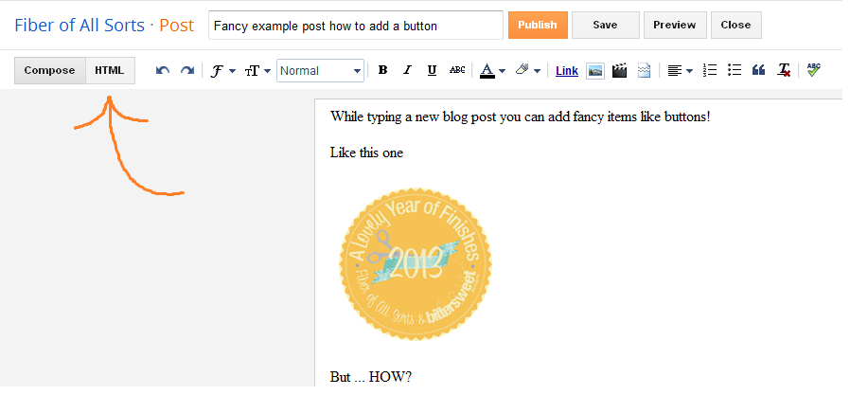Viewport: 868px width, 395px height.
Task: Click the post title field
Action: tap(355, 26)
